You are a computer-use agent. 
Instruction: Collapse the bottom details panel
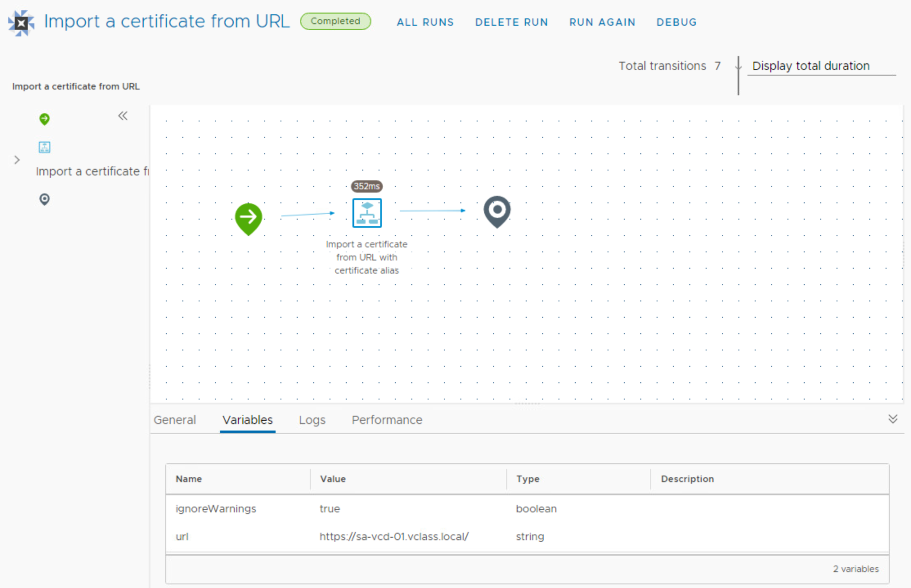pos(893,419)
